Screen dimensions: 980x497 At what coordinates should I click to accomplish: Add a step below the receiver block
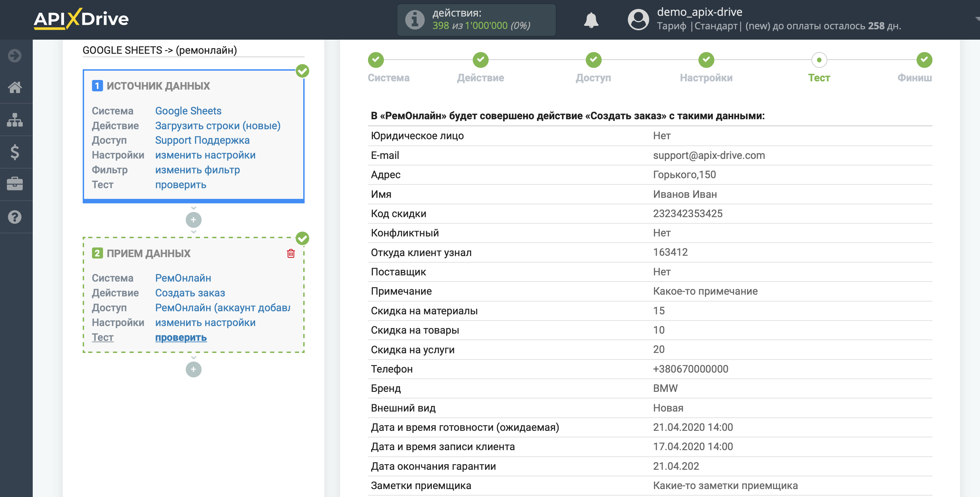(193, 369)
